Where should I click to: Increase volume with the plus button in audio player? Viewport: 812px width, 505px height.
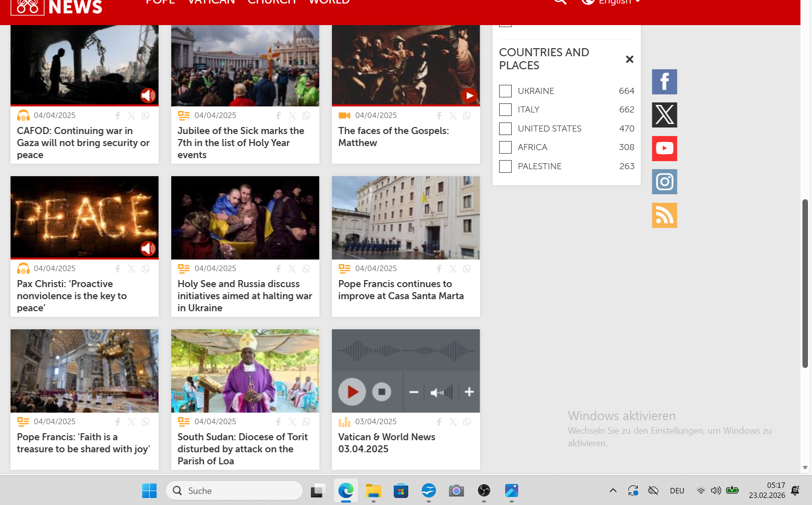(x=469, y=392)
